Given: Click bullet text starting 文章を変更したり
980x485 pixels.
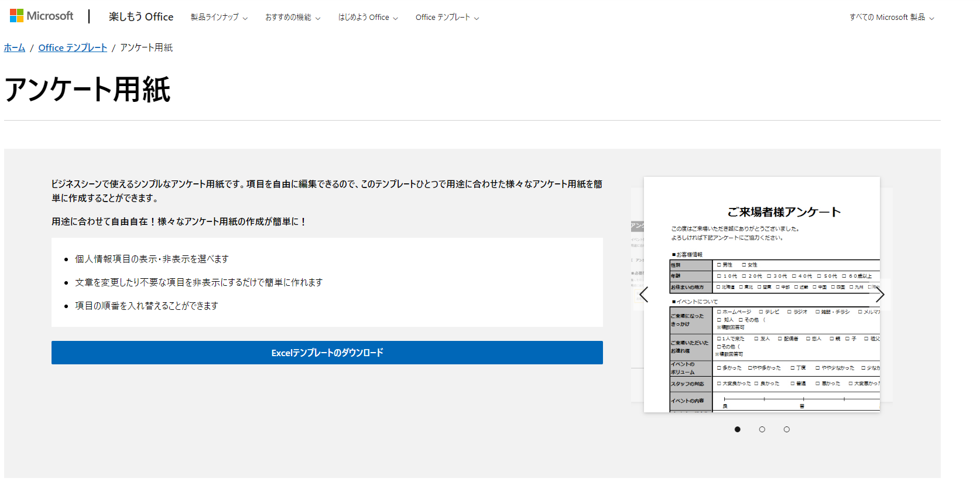Looking at the screenshot, I should point(199,282).
